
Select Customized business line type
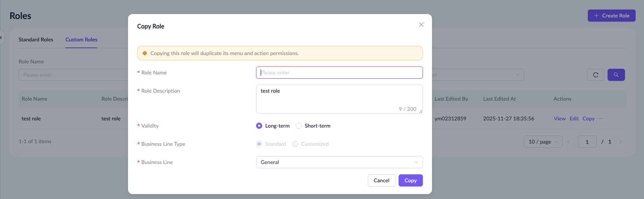[x=295, y=144]
